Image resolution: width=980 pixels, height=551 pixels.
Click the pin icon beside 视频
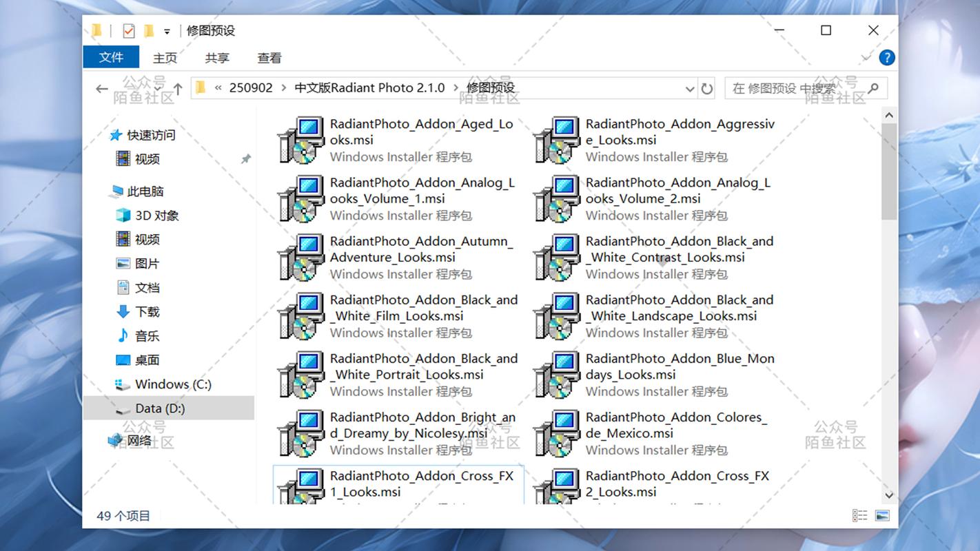coord(245,159)
